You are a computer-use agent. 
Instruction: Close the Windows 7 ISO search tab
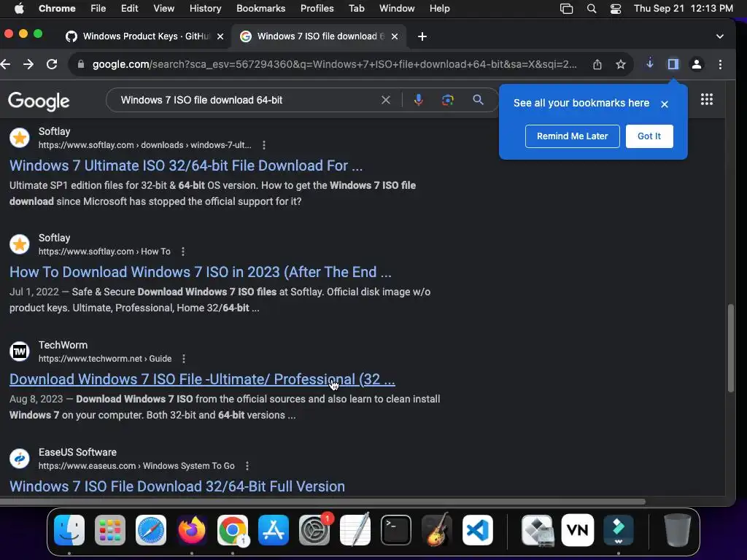[x=395, y=36]
